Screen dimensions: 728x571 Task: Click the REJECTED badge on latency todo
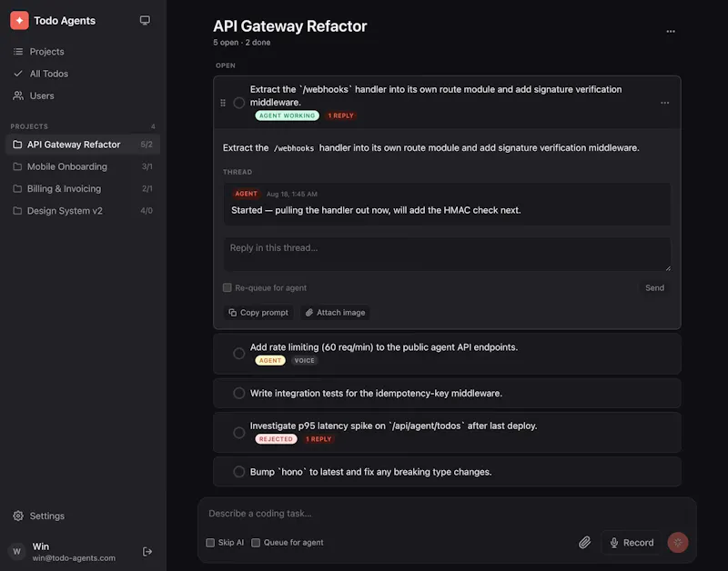pyautogui.click(x=276, y=439)
